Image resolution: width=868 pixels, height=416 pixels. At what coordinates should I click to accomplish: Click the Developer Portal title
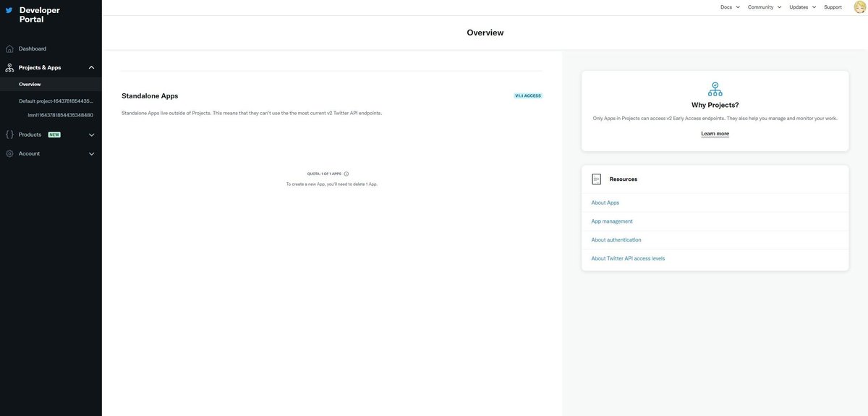[40, 14]
